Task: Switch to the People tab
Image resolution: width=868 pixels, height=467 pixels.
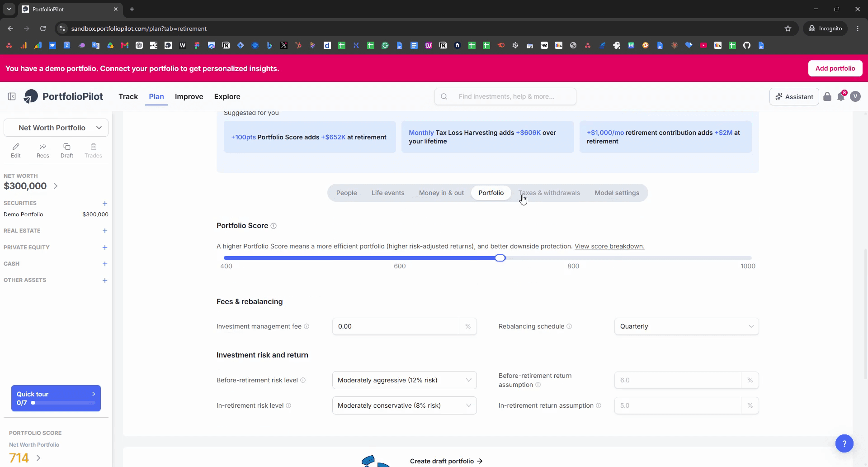Action: pyautogui.click(x=346, y=193)
